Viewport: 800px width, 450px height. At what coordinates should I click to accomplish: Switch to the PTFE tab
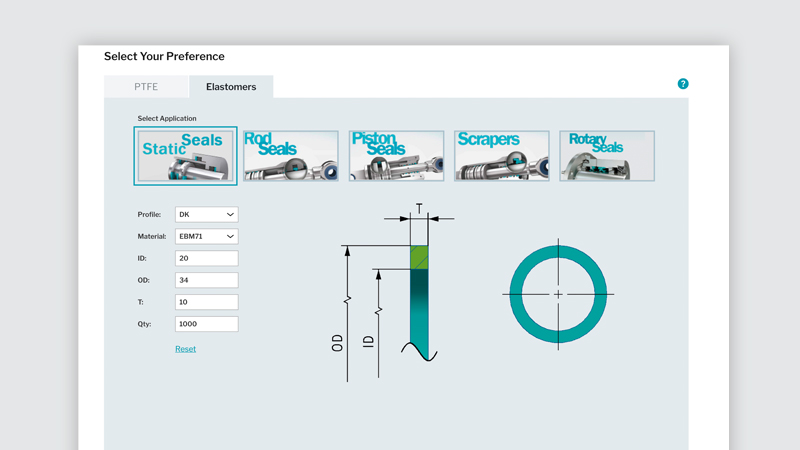(146, 87)
